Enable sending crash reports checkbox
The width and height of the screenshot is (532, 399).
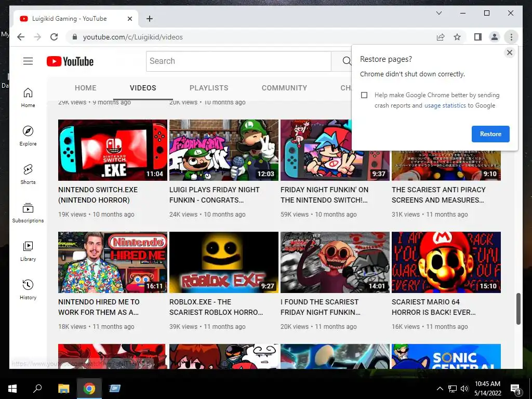point(364,95)
